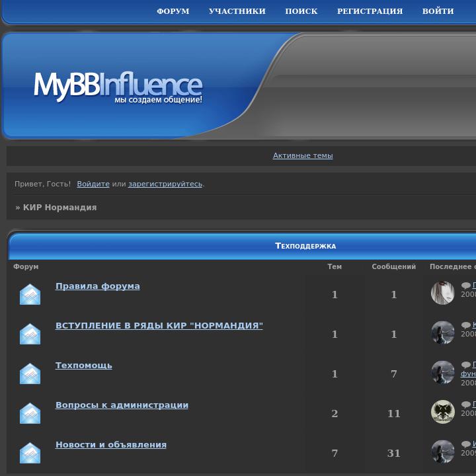Open ВСТУПЛЕНИЕ В РЯДЫ КИР "НОРМАНДИЯ" forum
This screenshot has height=476, width=476.
tap(159, 325)
